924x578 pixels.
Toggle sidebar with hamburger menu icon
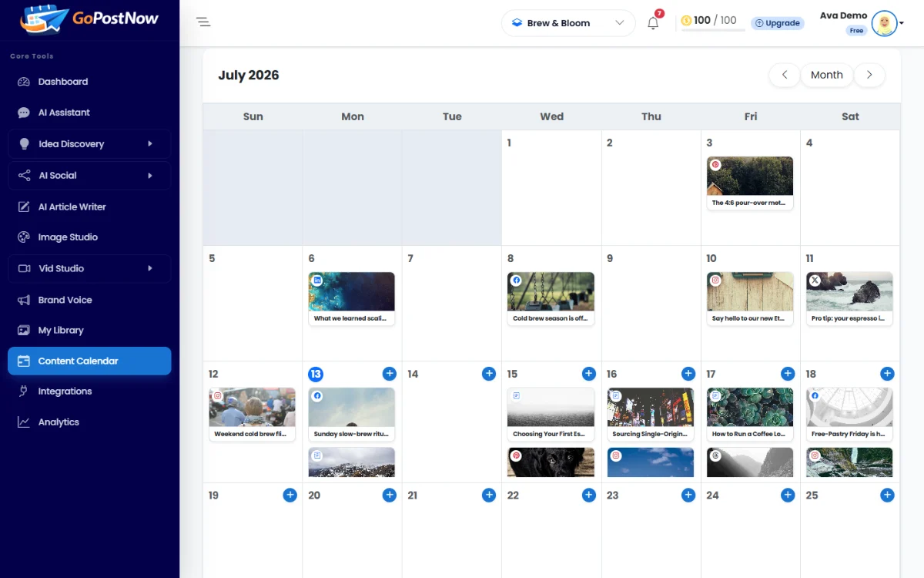203,22
